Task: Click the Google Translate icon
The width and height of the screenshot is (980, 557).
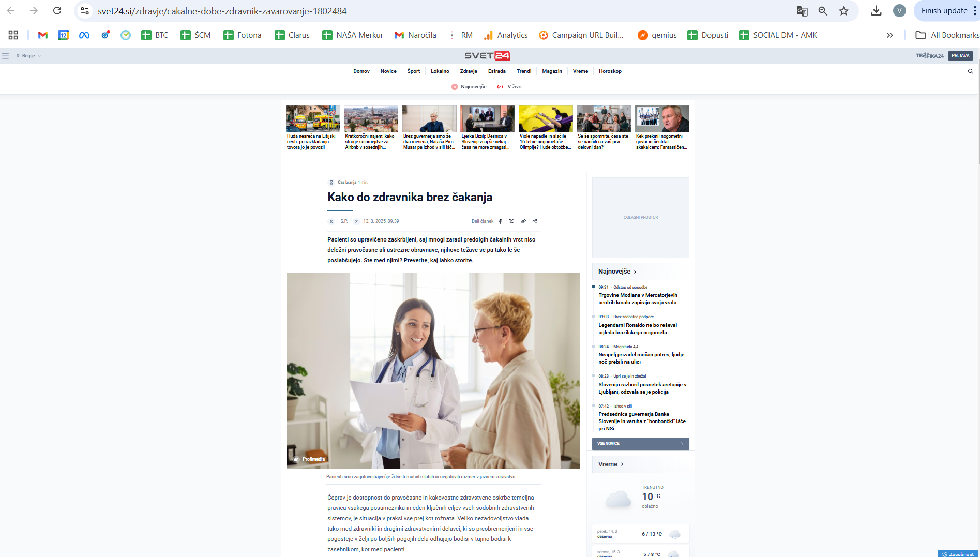Action: [x=802, y=11]
